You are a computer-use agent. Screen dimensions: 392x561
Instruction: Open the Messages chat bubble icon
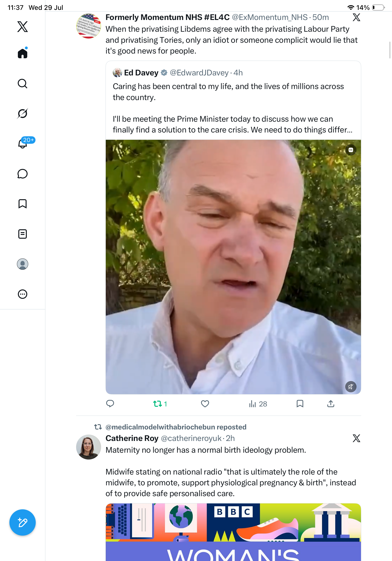tap(23, 174)
